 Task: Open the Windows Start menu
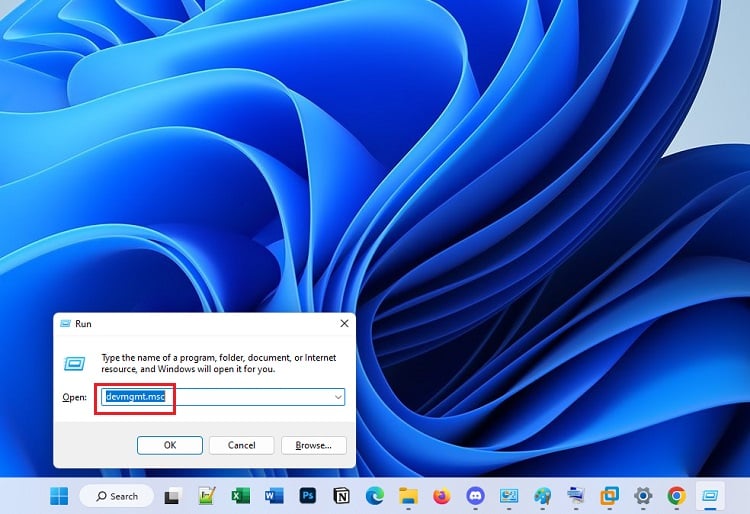tap(59, 496)
